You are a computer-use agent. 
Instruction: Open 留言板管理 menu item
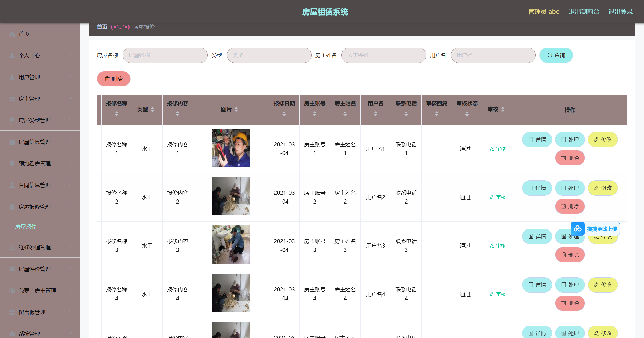(x=40, y=312)
